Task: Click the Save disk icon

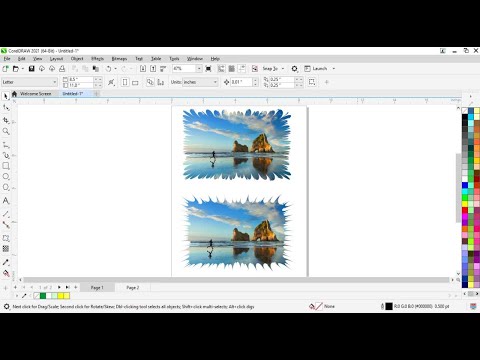Action: [32, 69]
